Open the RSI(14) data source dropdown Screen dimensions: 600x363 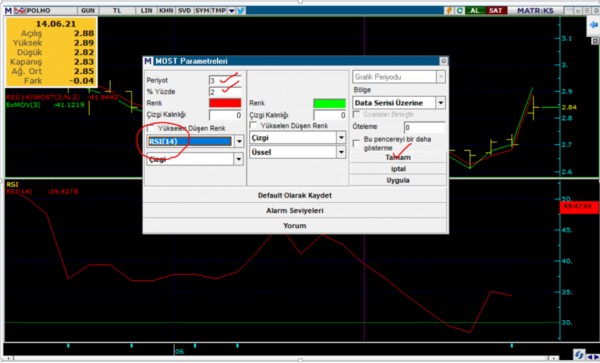click(x=239, y=141)
